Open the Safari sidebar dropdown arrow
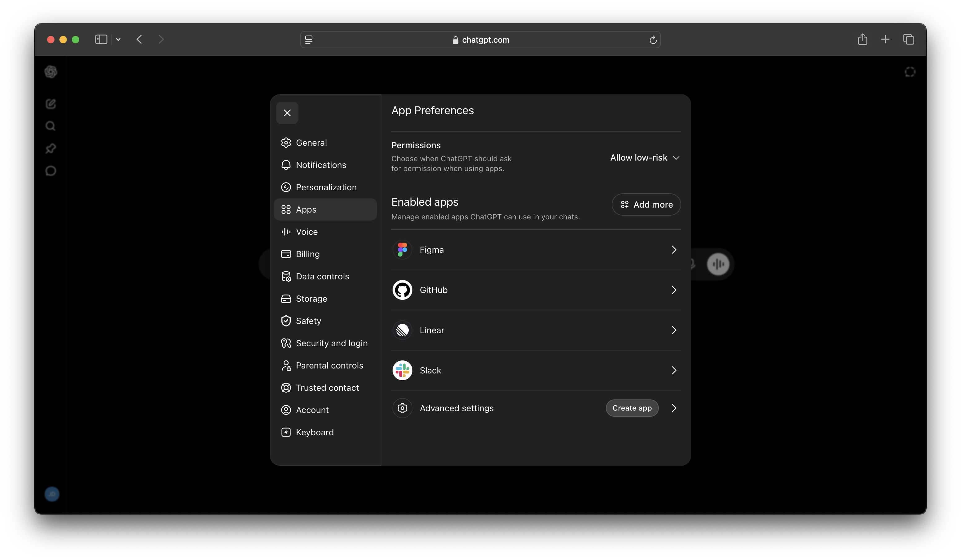Screen dimensions: 961x560 [x=118, y=39]
